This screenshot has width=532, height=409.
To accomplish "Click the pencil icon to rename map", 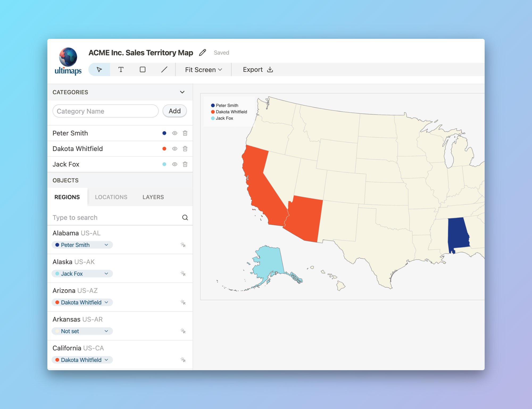I will (202, 53).
